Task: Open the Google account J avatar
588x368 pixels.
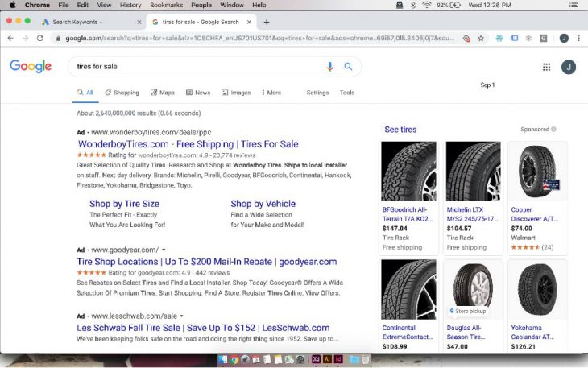Action: (x=569, y=67)
